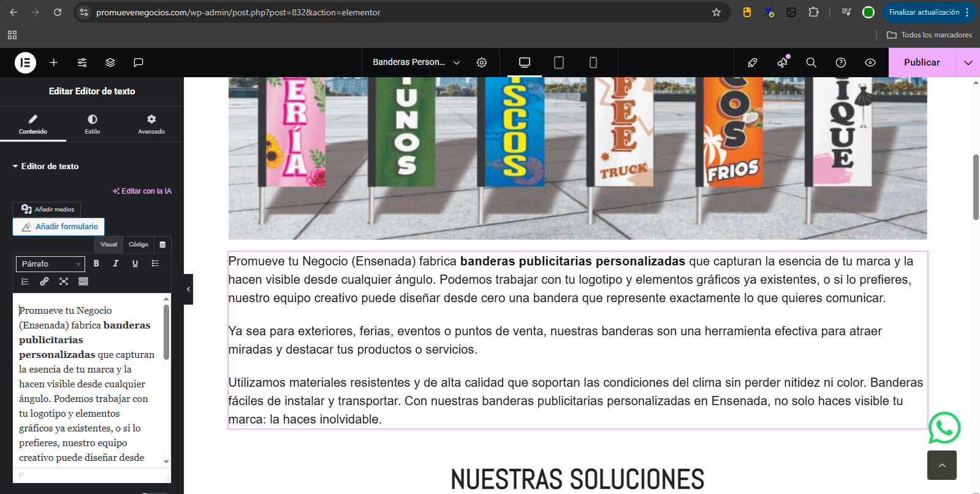Open the Finder search icon
This screenshot has height=494, width=980.
811,63
